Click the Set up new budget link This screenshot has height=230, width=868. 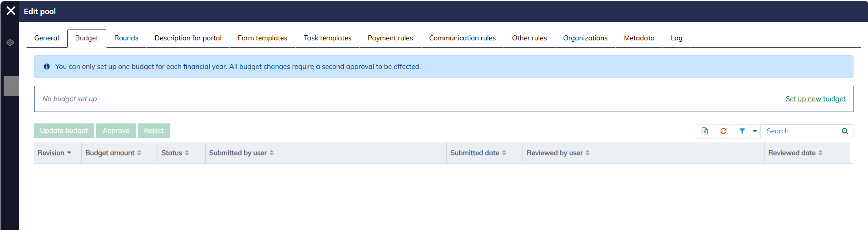point(815,99)
